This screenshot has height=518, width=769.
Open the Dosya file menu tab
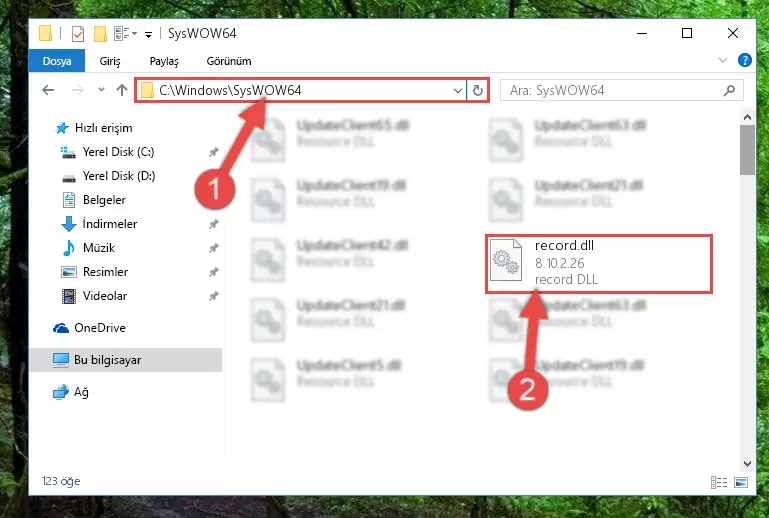click(57, 61)
